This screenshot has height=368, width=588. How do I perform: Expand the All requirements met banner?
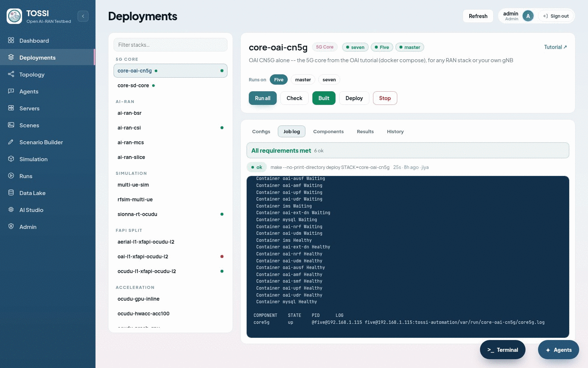(x=408, y=151)
